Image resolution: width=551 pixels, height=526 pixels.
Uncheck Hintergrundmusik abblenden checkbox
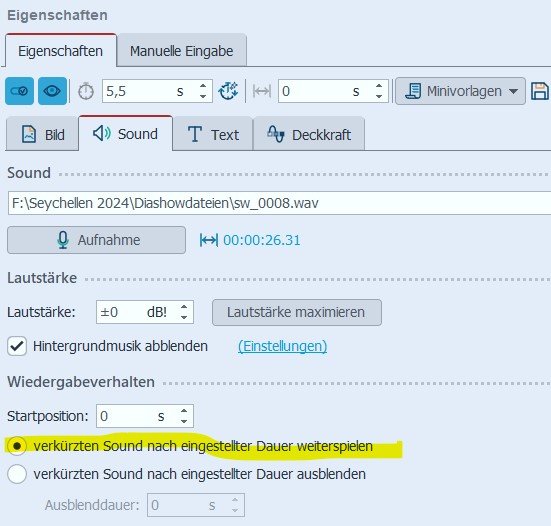click(x=17, y=346)
